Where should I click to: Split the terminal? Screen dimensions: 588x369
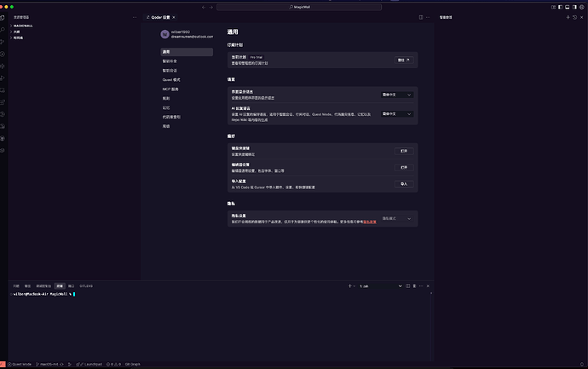407,286
